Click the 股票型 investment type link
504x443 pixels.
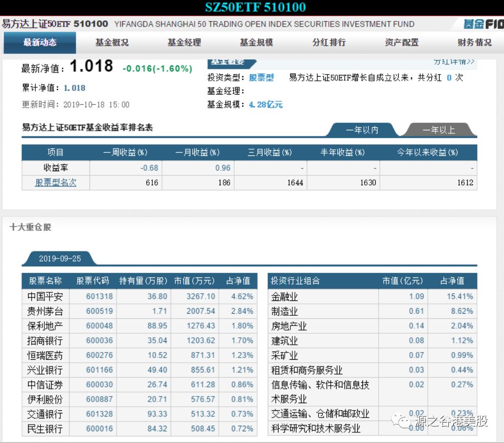pyautogui.click(x=261, y=78)
